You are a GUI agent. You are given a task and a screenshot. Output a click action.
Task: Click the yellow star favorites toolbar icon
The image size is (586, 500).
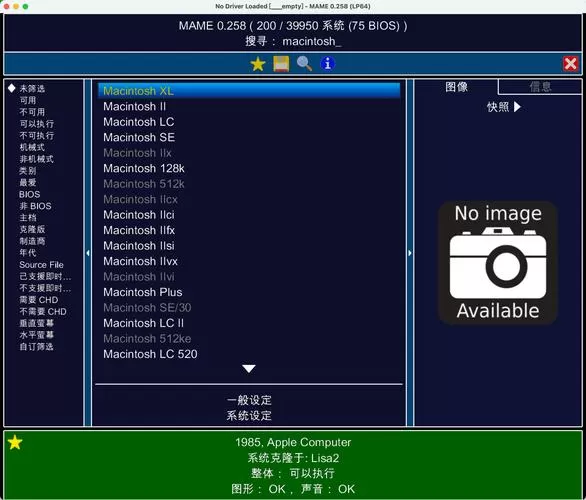257,64
